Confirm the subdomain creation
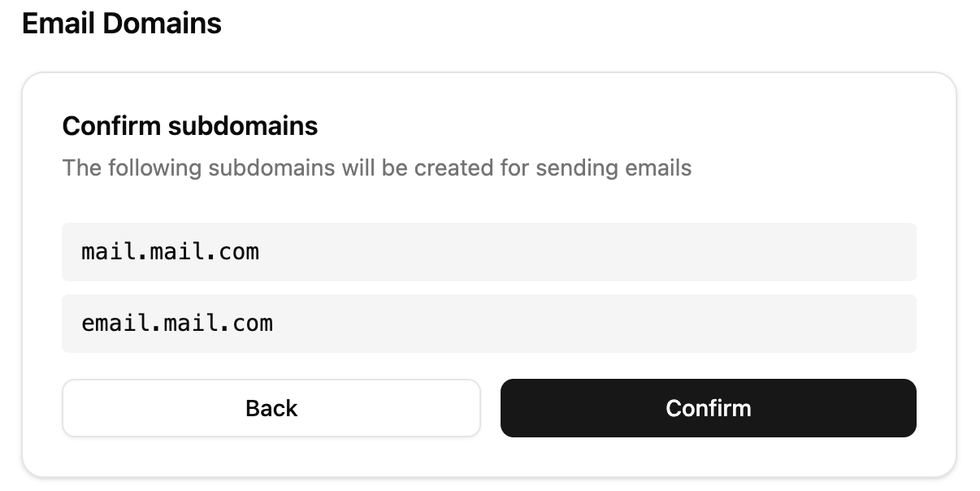The width and height of the screenshot is (980, 491). (708, 408)
